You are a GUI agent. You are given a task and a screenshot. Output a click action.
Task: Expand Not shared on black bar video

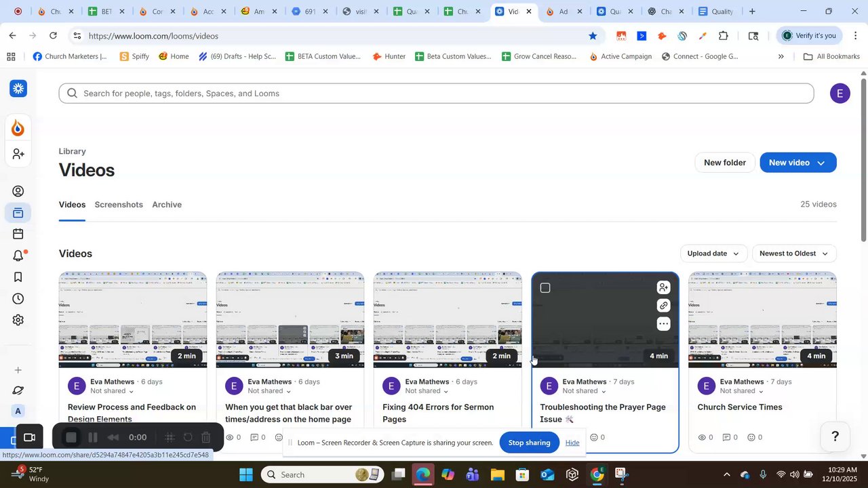270,391
